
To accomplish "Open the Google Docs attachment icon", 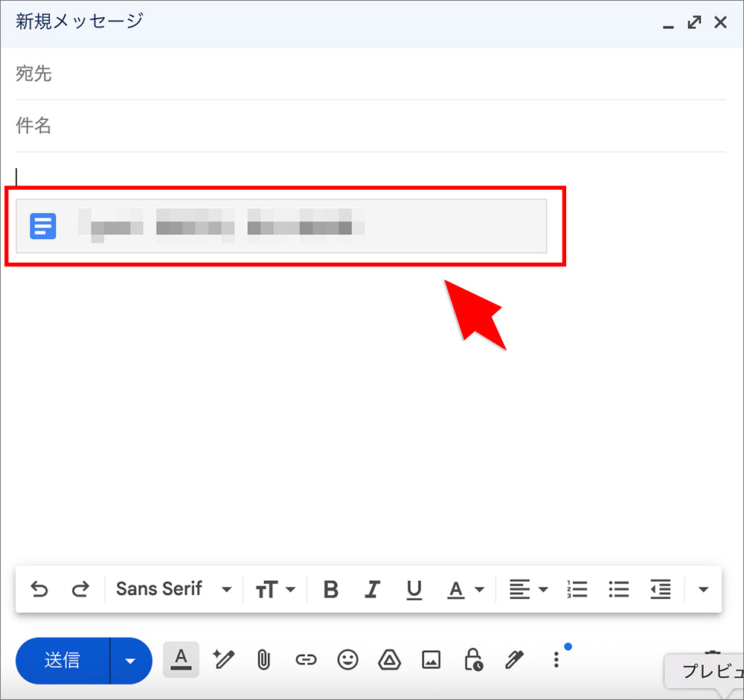I will [42, 225].
